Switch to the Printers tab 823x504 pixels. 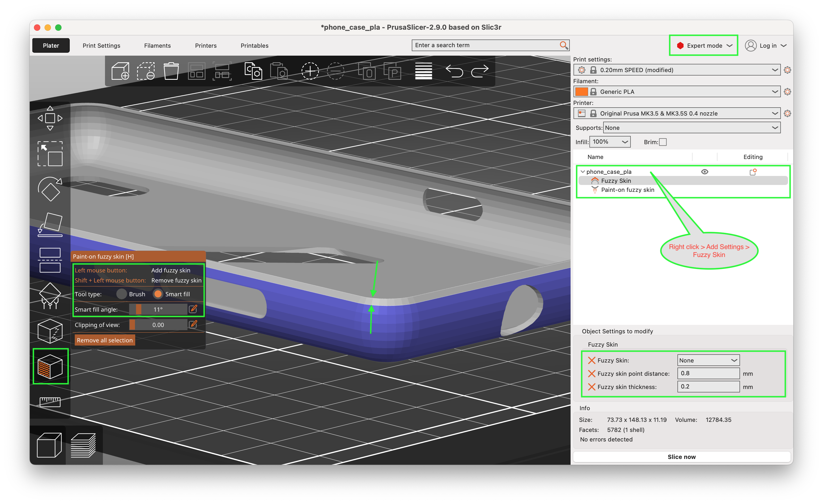[206, 45]
